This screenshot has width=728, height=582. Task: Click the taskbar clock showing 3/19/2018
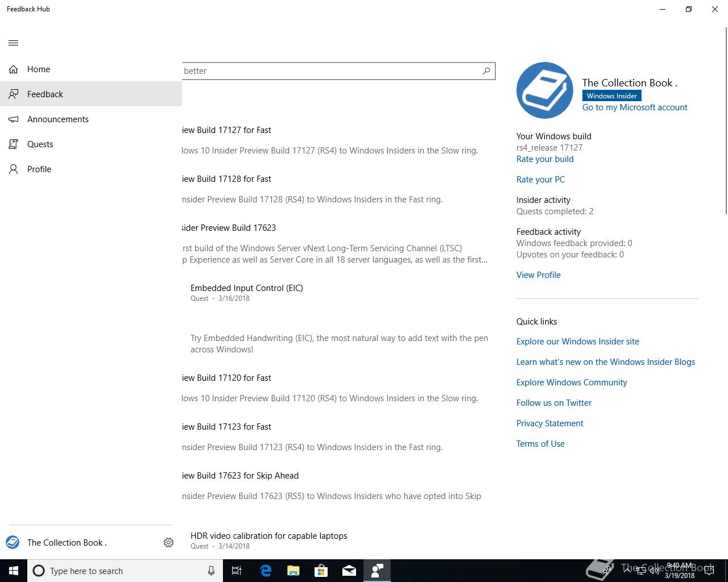(680, 571)
